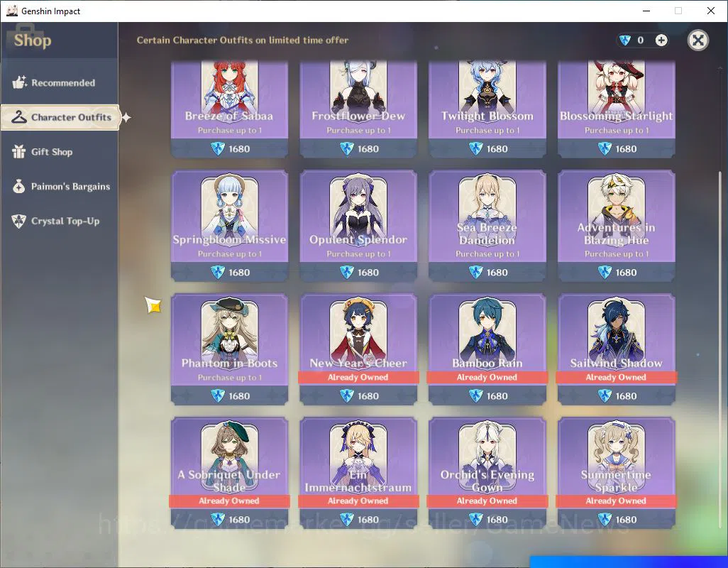Viewport: 728px width, 568px height.
Task: Click the 1680 price under Sea Breeze Dandelion
Action: (x=487, y=272)
